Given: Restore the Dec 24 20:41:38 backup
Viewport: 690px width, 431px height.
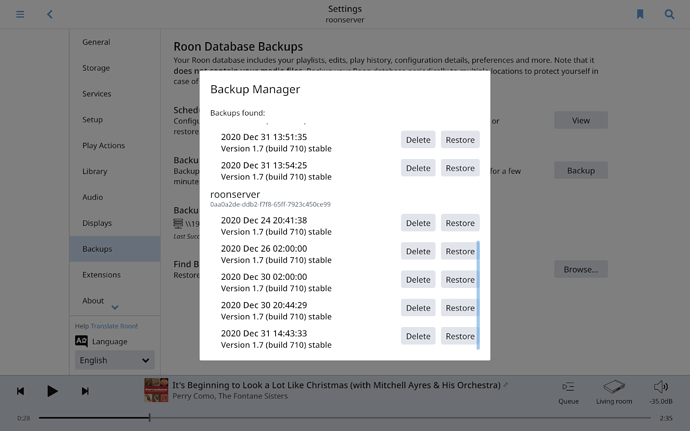Looking at the screenshot, I should pos(460,223).
